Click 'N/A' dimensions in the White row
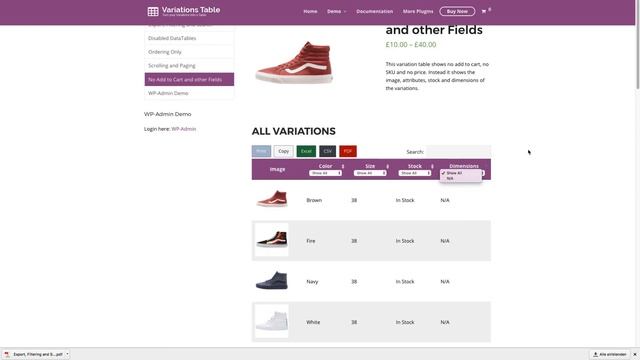This screenshot has width=640, height=360. click(445, 322)
